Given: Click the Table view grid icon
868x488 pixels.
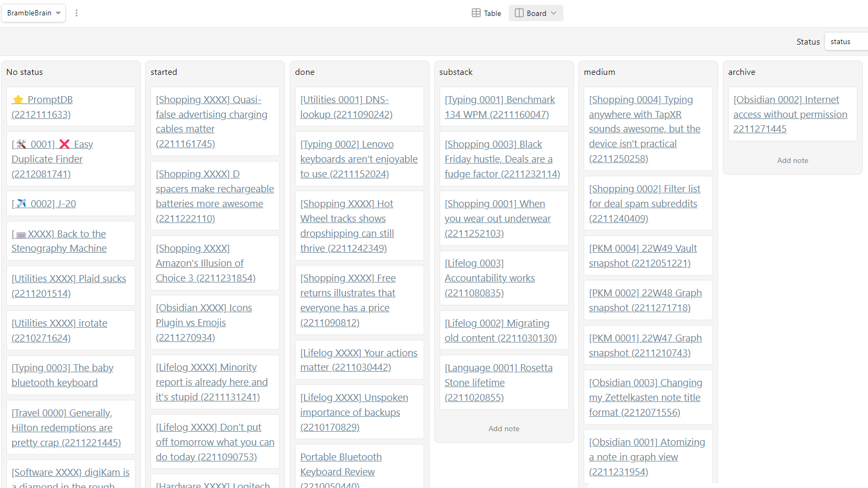Looking at the screenshot, I should tap(476, 13).
